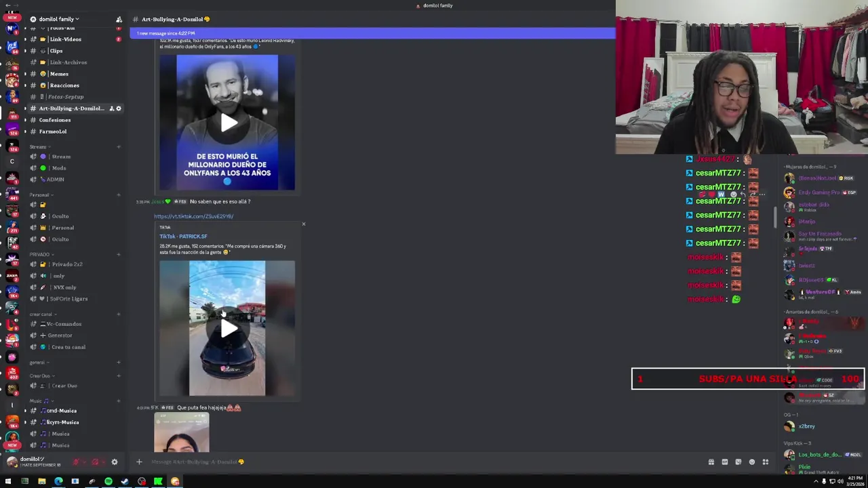868x488 pixels.
Task: Collapse the Personal category
Action: (x=41, y=195)
